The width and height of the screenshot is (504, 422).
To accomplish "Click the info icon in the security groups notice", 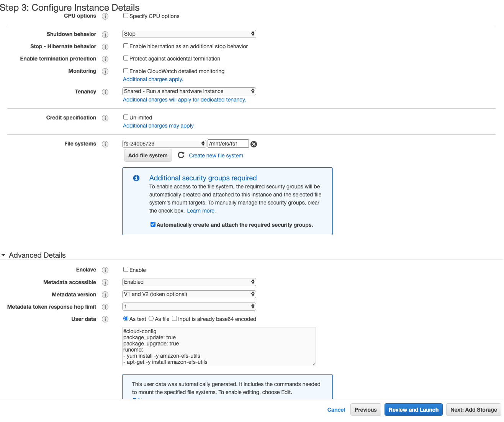I will [136, 178].
